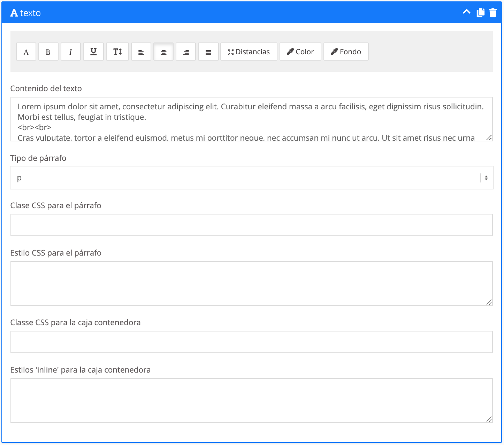Click the regular font style A icon

(x=26, y=52)
